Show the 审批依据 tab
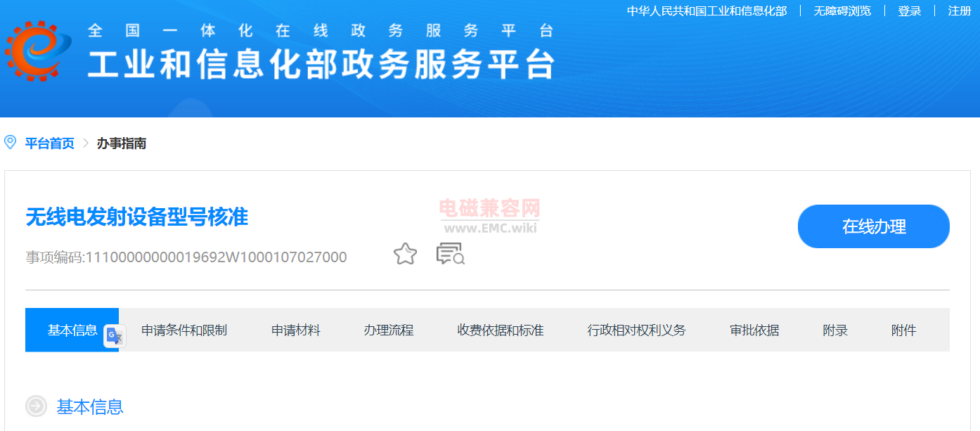The height and width of the screenshot is (431, 980). coord(754,330)
